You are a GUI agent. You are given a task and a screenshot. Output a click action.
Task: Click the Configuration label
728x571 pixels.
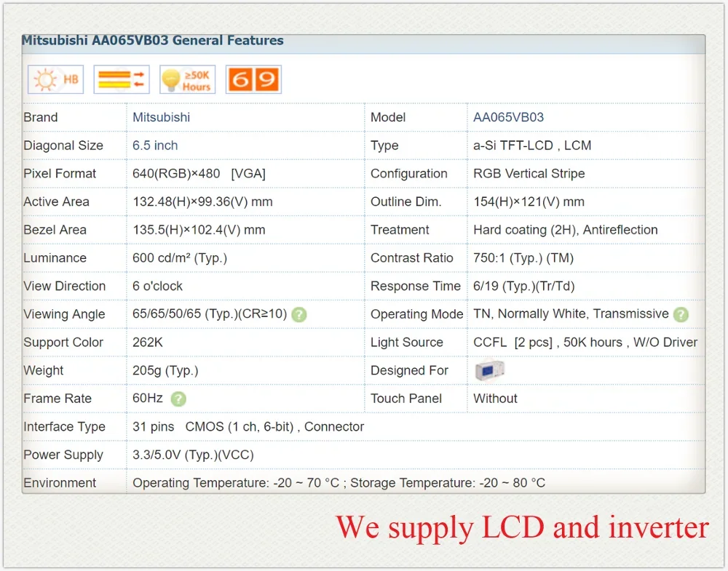(x=409, y=173)
